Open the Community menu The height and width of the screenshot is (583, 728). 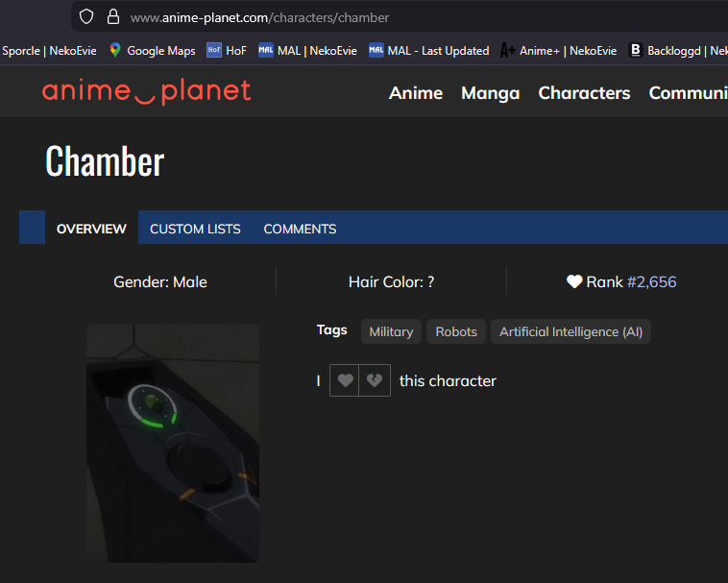click(688, 93)
